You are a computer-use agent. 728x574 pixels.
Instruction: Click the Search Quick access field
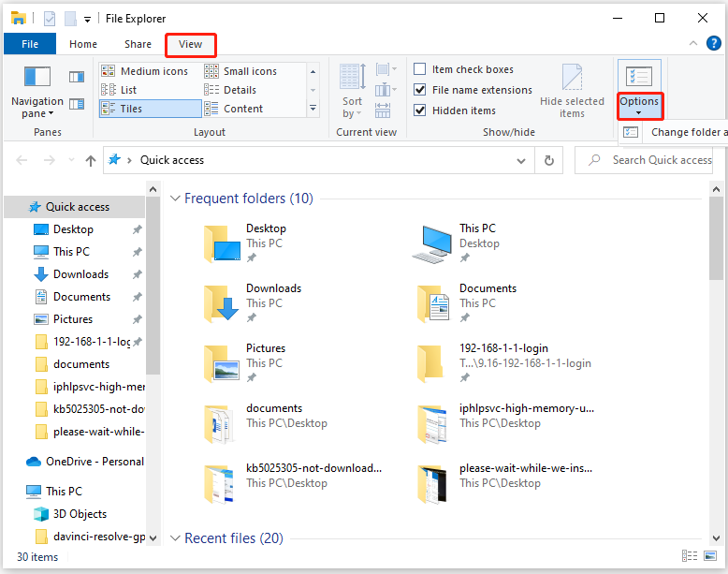(x=655, y=160)
